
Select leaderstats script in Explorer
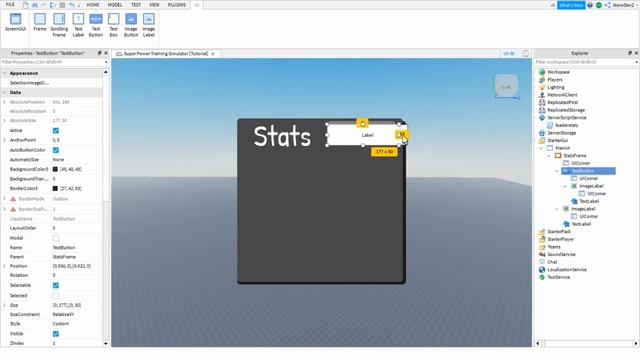pos(566,125)
